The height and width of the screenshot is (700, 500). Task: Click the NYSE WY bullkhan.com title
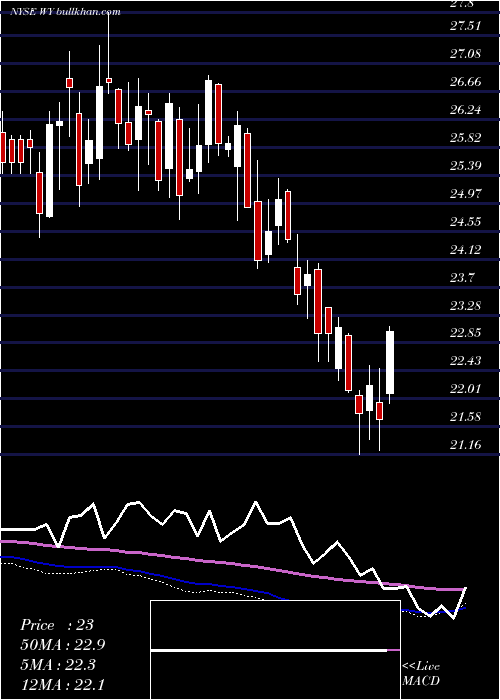66,12
